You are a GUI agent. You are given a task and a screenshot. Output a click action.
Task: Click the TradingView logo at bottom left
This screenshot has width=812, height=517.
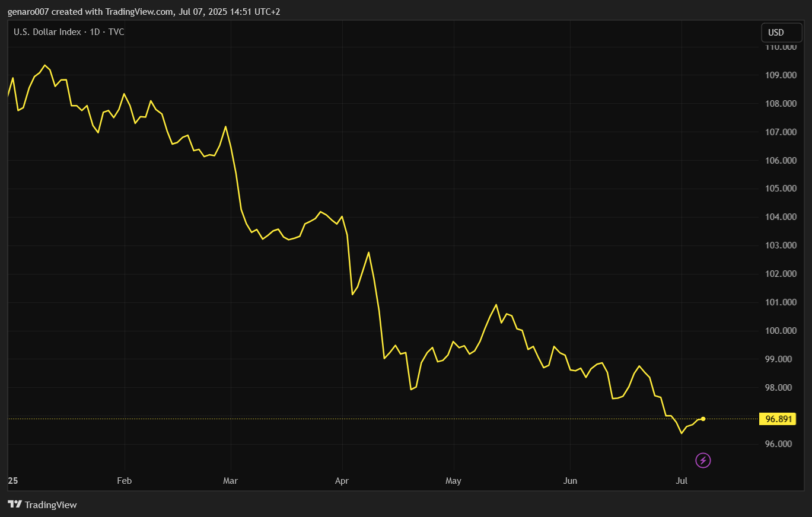(x=42, y=505)
